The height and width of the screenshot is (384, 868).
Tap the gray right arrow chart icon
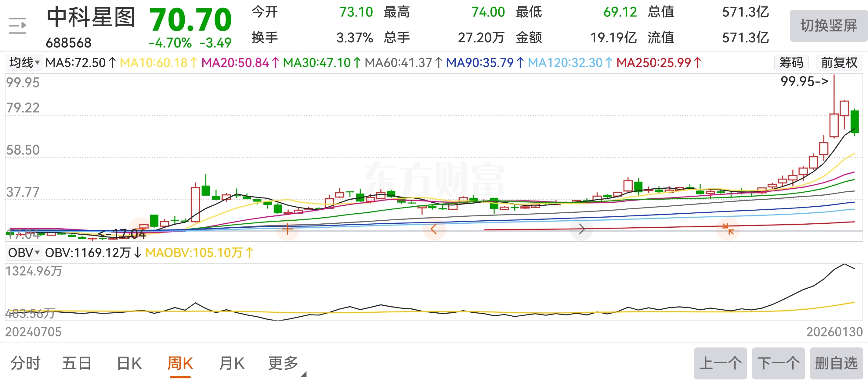click(x=581, y=229)
